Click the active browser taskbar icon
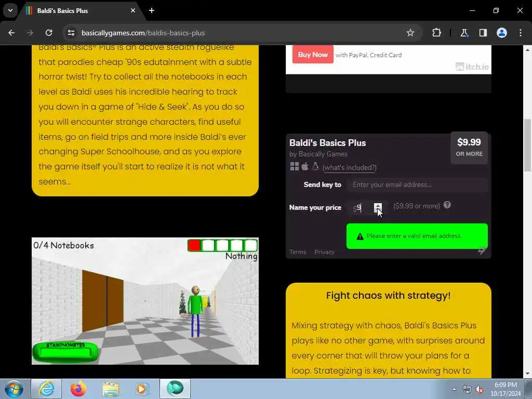 tap(175, 389)
